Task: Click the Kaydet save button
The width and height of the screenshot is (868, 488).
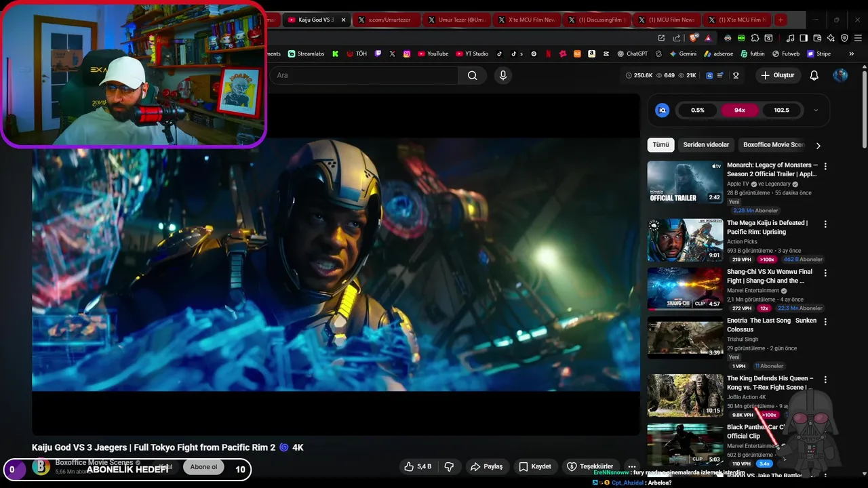Action: point(535,466)
